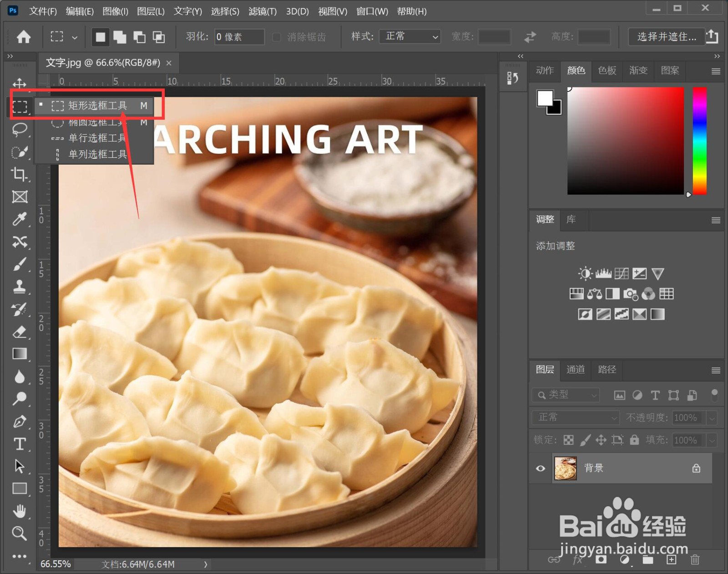The image size is (728, 574).
Task: Pick the Path Selection arrow tool
Action: (19, 466)
